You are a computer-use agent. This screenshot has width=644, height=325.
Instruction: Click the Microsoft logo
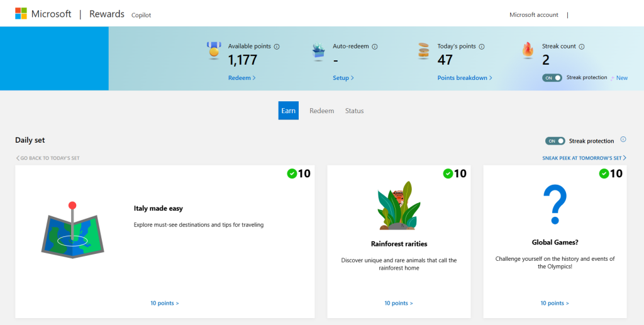21,14
